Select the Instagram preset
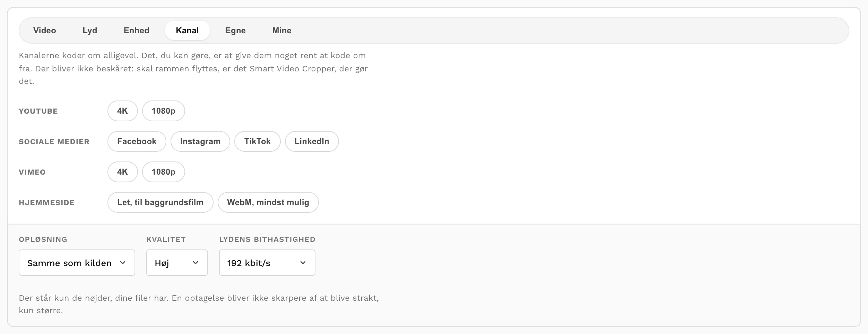The image size is (868, 334). (x=200, y=141)
